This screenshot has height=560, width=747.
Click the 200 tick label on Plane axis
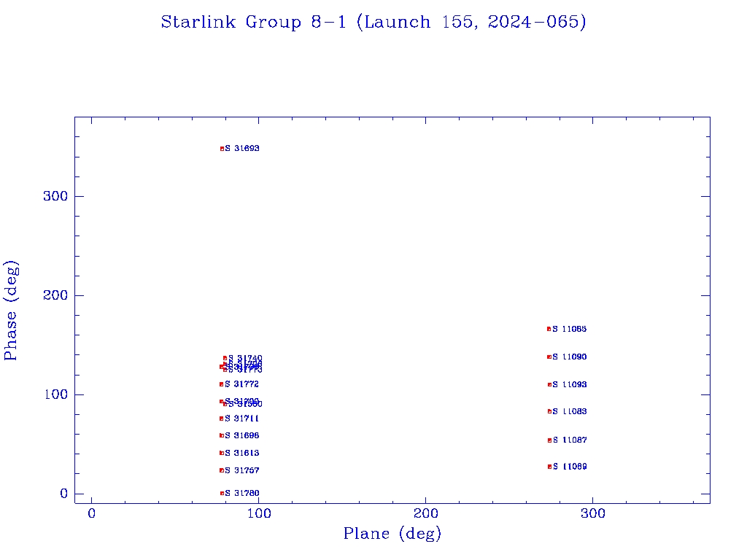[426, 514]
